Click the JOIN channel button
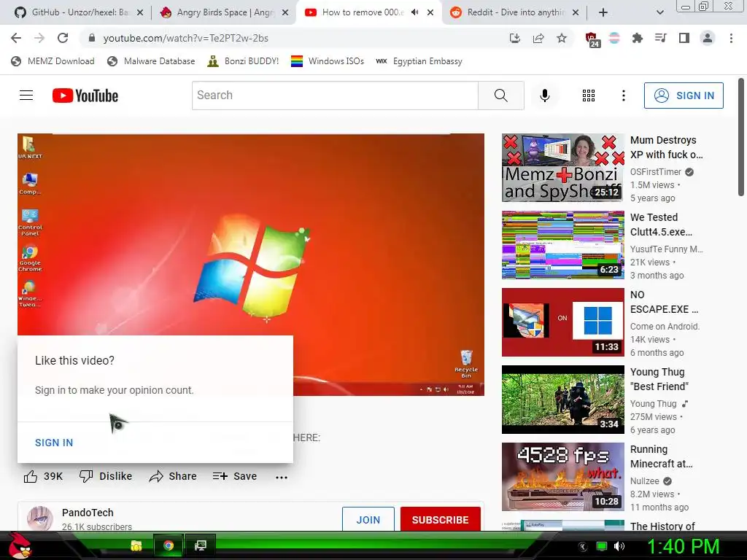 (368, 519)
